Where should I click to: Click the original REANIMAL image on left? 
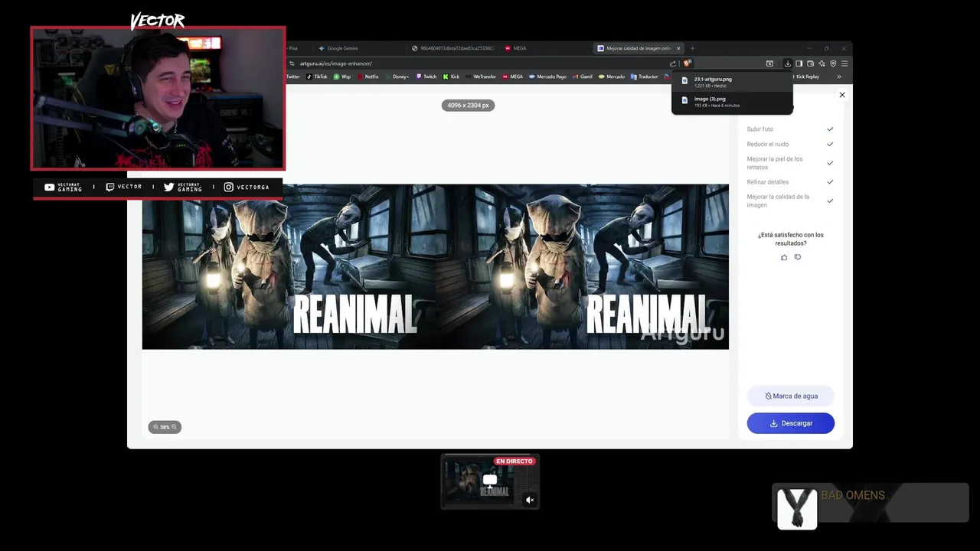(289, 266)
